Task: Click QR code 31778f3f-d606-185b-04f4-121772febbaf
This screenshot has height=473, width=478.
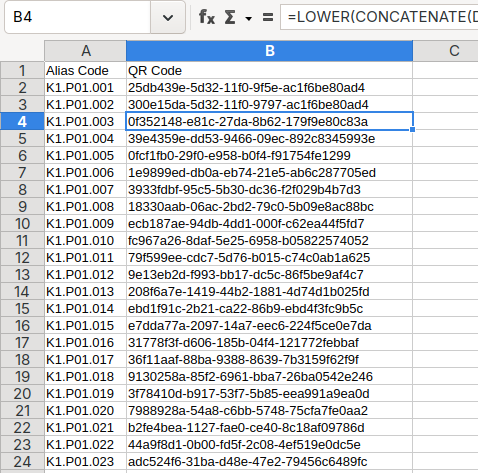Action: (270, 343)
